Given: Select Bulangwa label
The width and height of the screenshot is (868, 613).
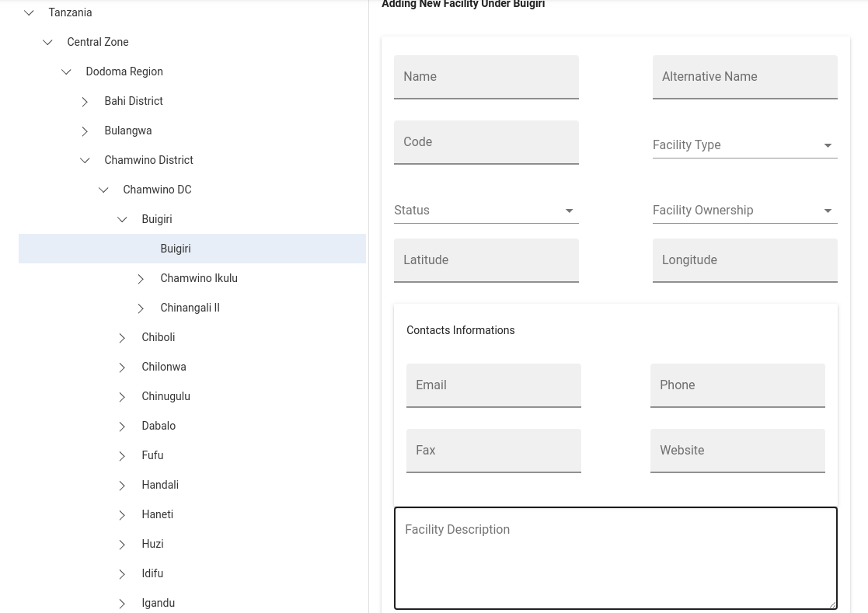Looking at the screenshot, I should pyautogui.click(x=128, y=131).
